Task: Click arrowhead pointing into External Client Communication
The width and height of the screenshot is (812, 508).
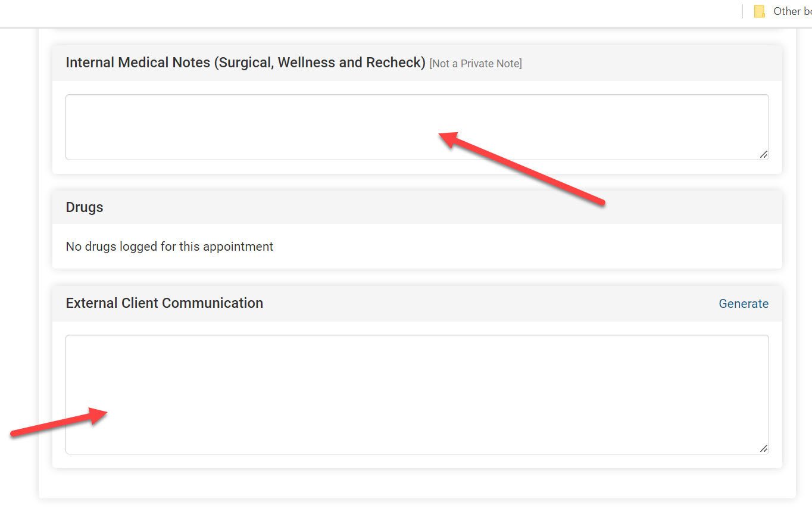Action: (101, 413)
